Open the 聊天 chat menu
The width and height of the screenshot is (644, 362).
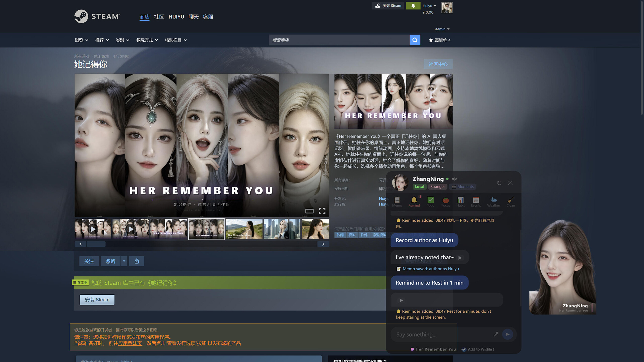coord(194,17)
